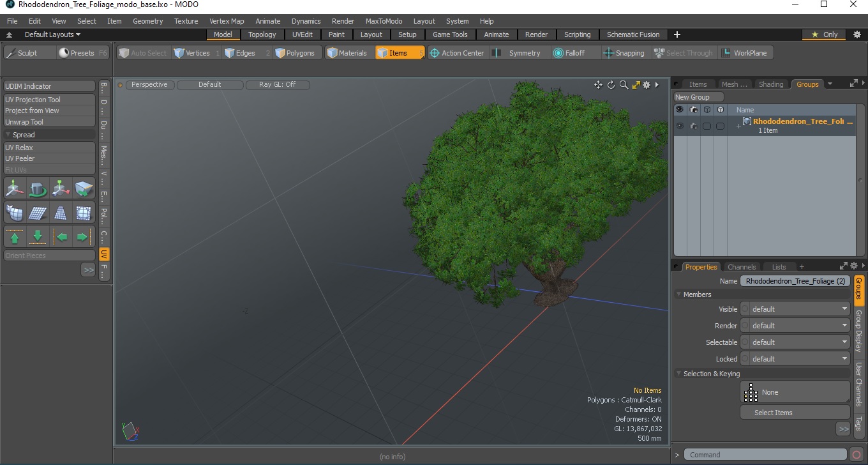Viewport: 868px width, 465px height.
Task: Click the viewport pan/move icon
Action: [598, 85]
